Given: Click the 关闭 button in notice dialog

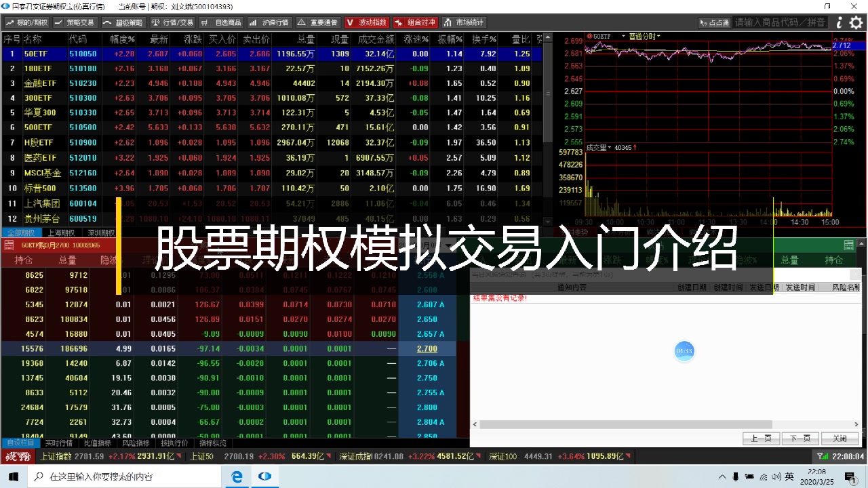Looking at the screenshot, I should tap(840, 439).
